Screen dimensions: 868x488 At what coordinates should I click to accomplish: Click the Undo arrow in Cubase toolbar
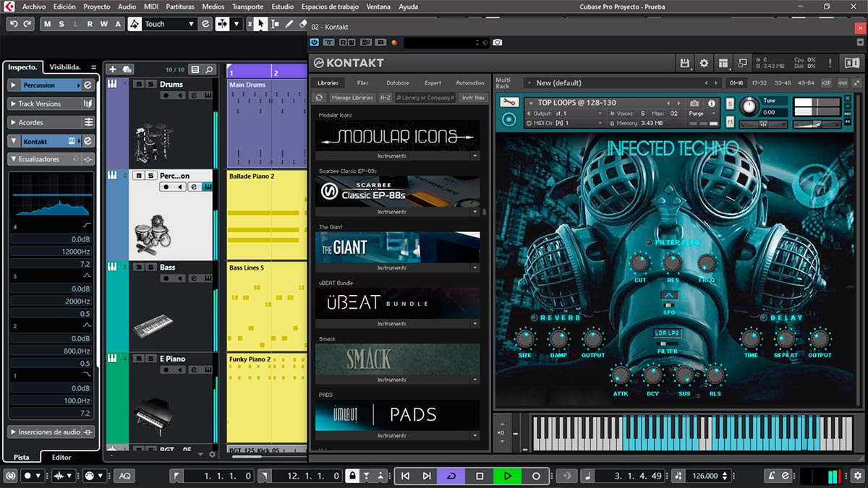pyautogui.click(x=14, y=24)
